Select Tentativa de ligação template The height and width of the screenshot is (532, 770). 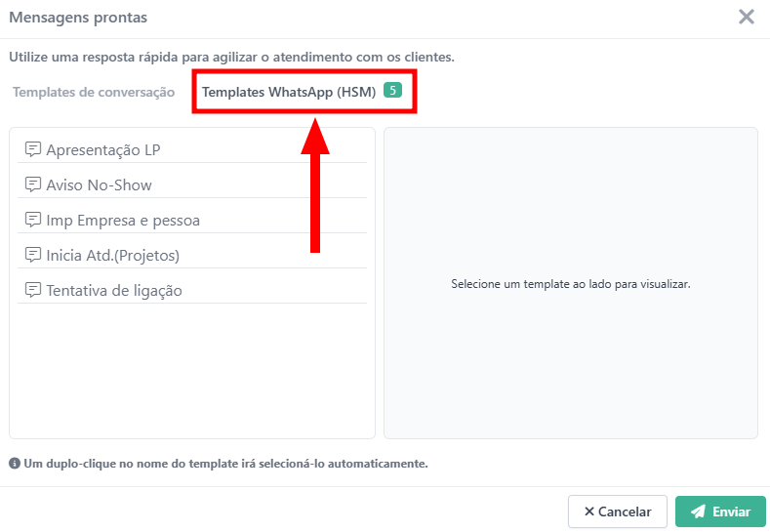click(114, 290)
